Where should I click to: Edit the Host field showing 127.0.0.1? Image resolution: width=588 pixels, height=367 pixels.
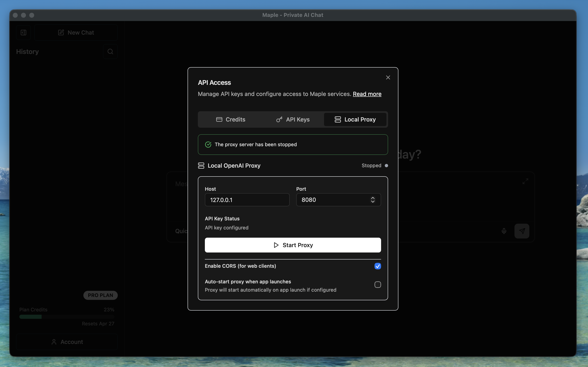pyautogui.click(x=247, y=200)
